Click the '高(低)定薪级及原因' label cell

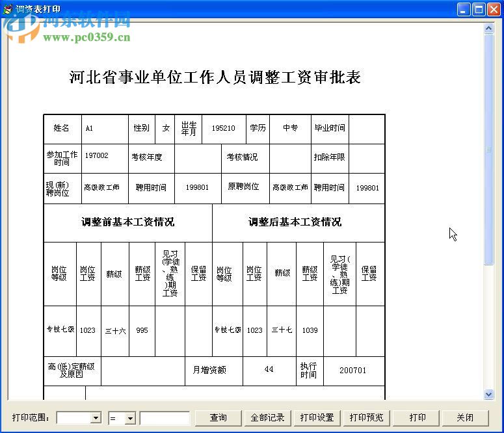[72, 371]
